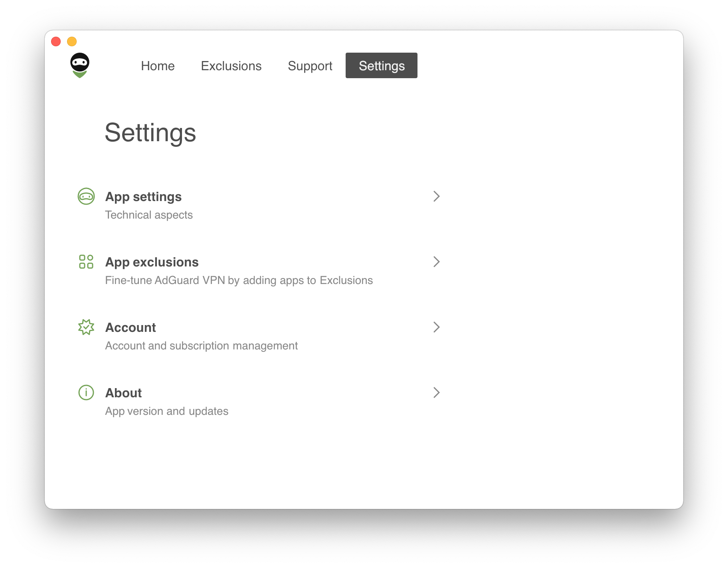Click the large Settings page heading
Screen dimensions: 728x568
150,133
